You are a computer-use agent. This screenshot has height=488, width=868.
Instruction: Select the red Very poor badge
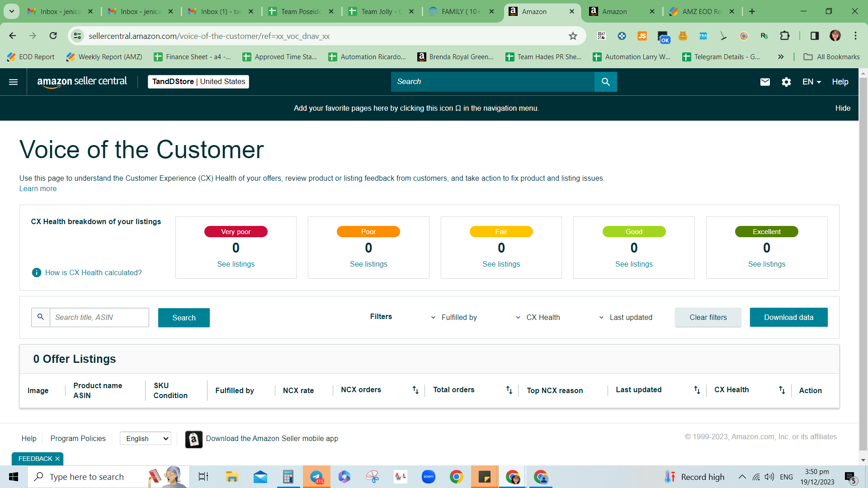pos(236,232)
